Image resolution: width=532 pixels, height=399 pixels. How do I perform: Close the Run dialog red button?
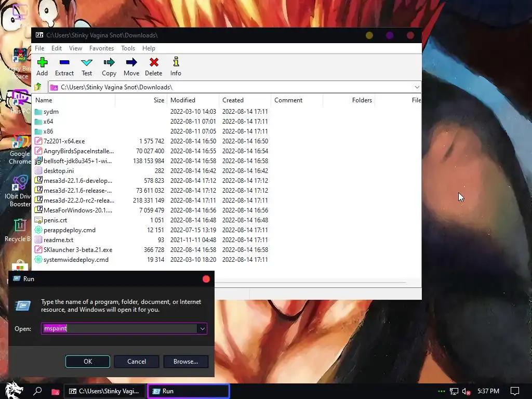point(206,279)
